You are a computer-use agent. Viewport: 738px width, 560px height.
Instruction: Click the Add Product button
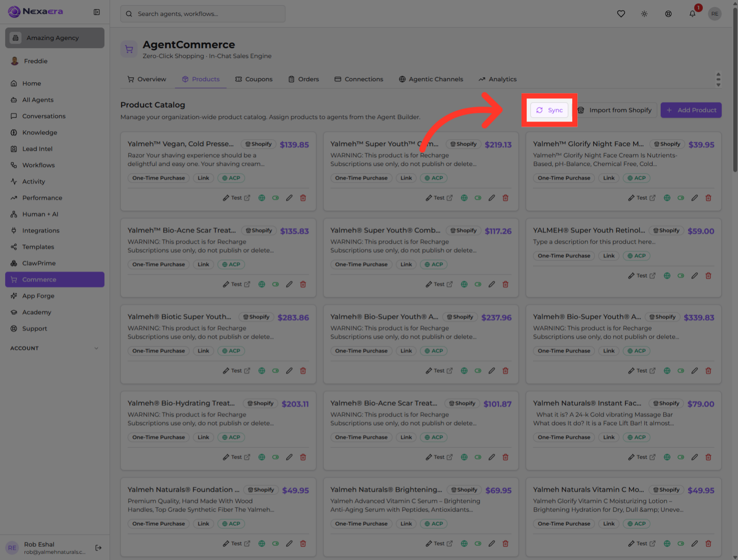click(x=691, y=110)
